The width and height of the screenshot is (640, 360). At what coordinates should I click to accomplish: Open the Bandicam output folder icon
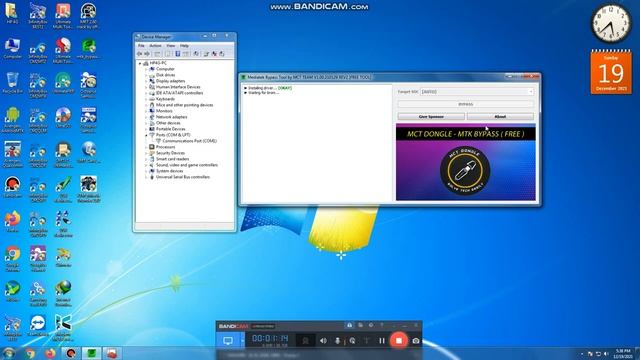(x=360, y=325)
